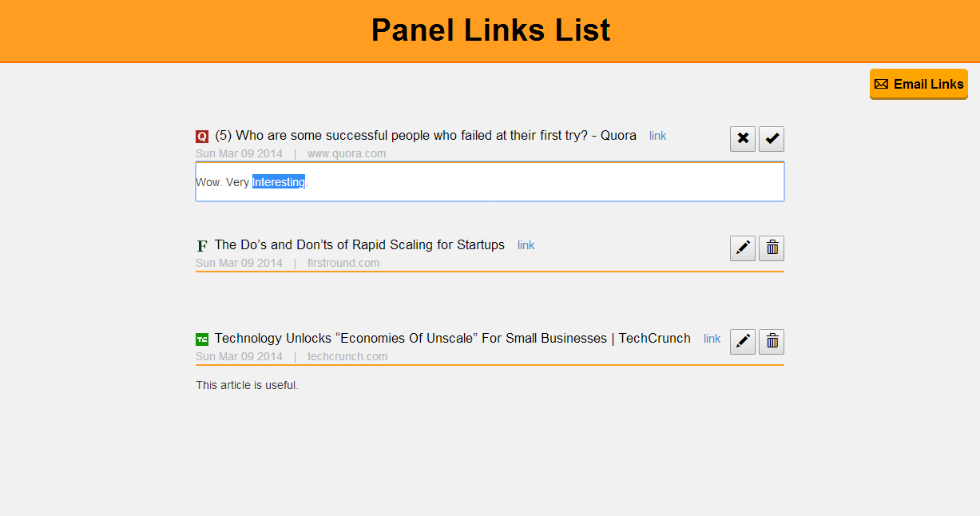Click the Quora favicon
Image resolution: width=980 pixels, height=516 pixels.
[x=202, y=137]
